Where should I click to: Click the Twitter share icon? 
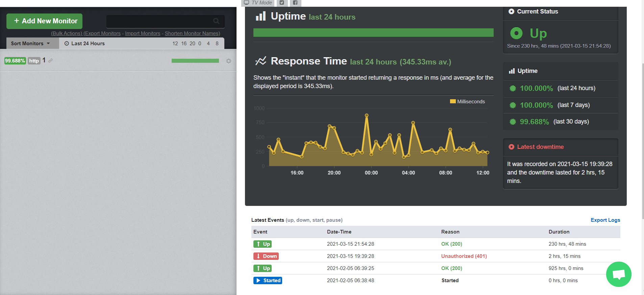tap(282, 3)
